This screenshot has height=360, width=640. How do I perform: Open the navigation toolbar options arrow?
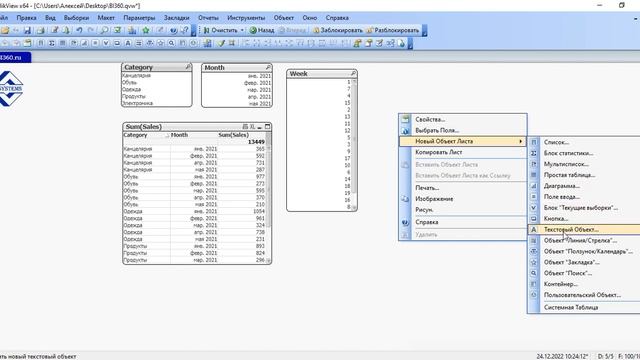(424, 31)
